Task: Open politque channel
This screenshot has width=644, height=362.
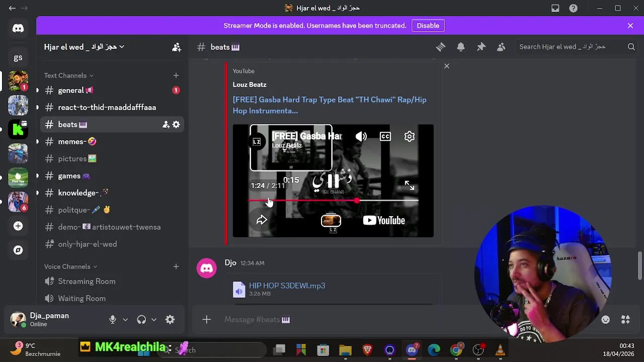Action: [112, 210]
